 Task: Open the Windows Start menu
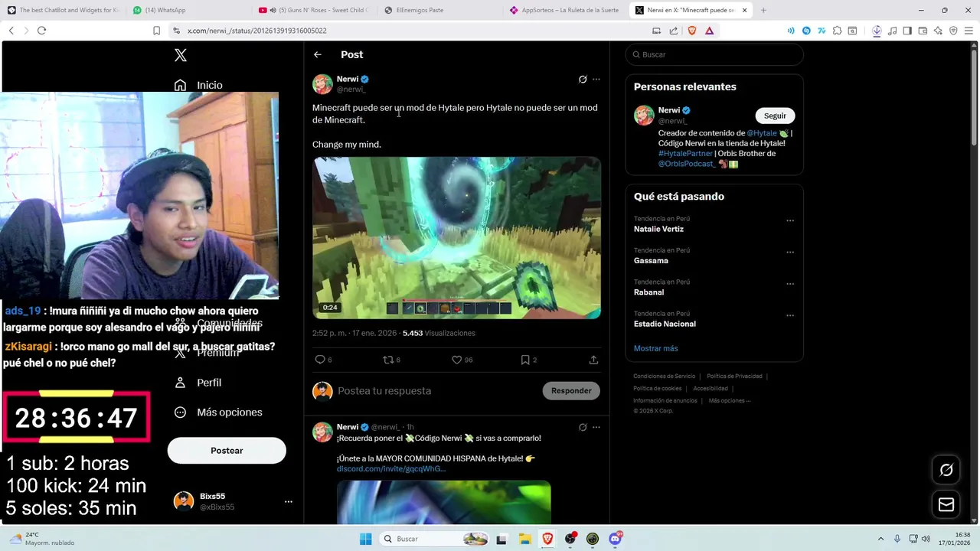[365, 539]
